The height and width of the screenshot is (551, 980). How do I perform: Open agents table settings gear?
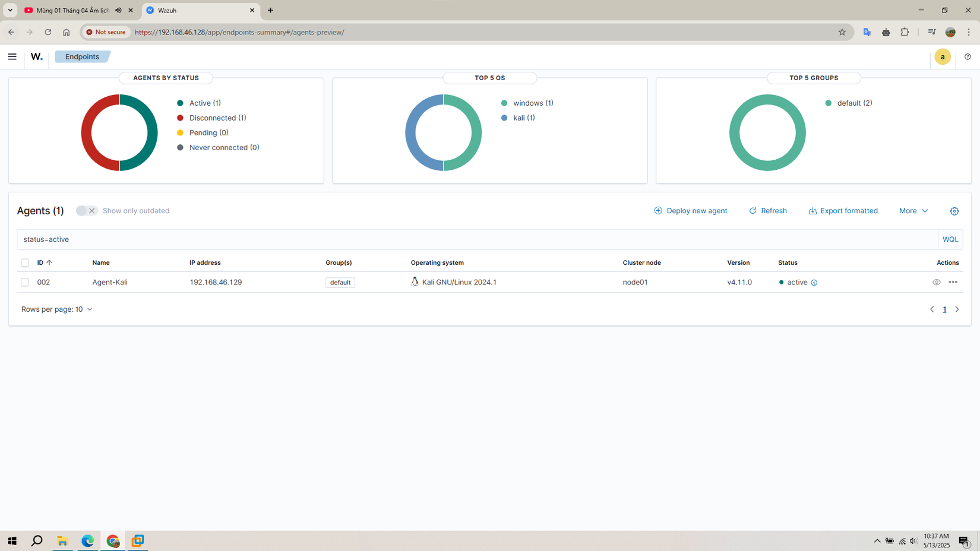pos(954,211)
